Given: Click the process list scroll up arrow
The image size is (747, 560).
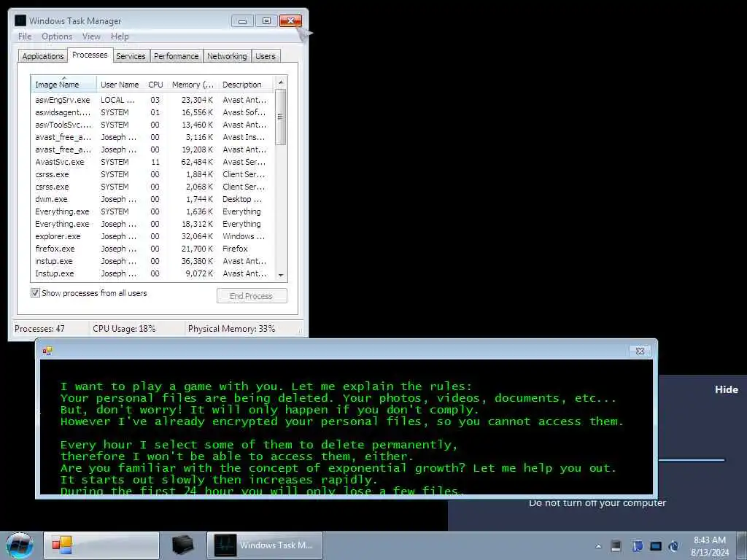Looking at the screenshot, I should coord(281,82).
